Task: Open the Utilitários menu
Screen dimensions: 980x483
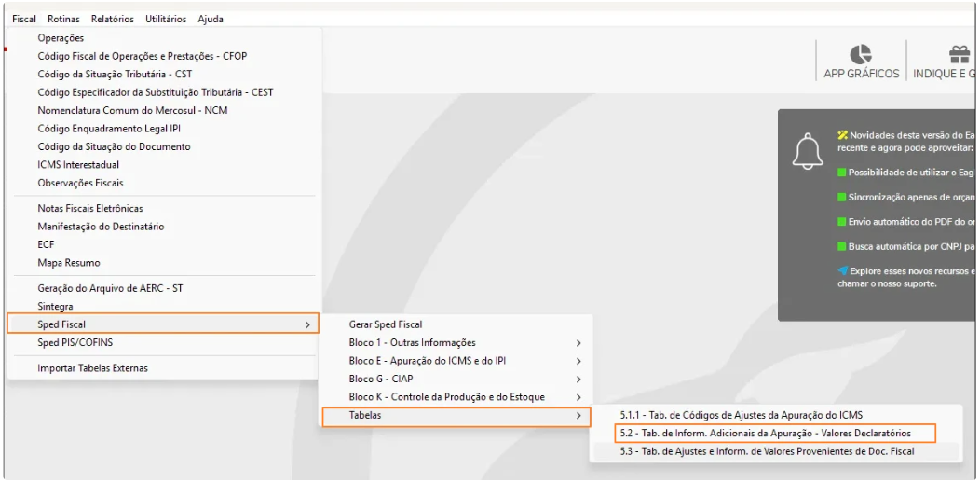Action: pos(166,19)
